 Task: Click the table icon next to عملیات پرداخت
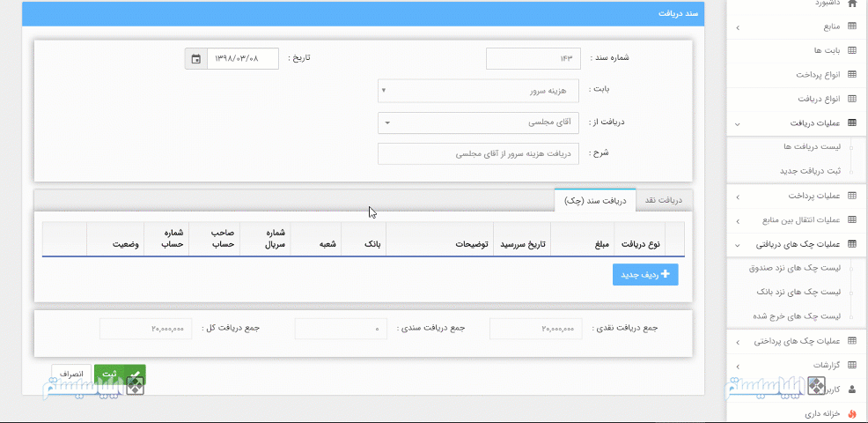[852, 196]
